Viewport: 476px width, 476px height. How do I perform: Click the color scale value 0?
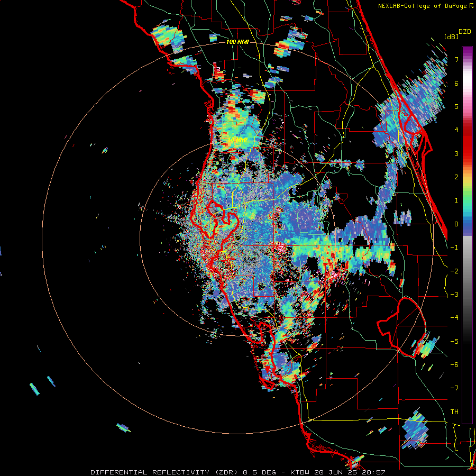coord(456,224)
